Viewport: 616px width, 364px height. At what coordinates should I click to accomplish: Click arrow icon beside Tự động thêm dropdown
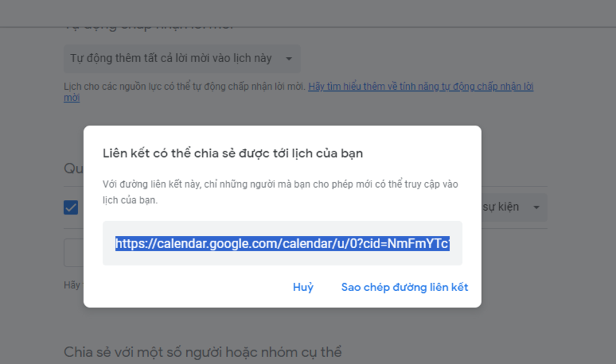tap(289, 59)
